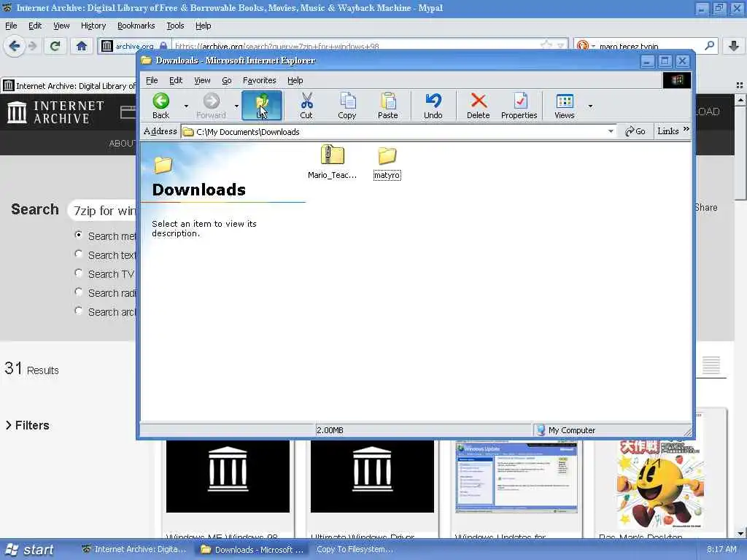Copy the selected item
Viewport: 747px width, 560px height.
[347, 105]
